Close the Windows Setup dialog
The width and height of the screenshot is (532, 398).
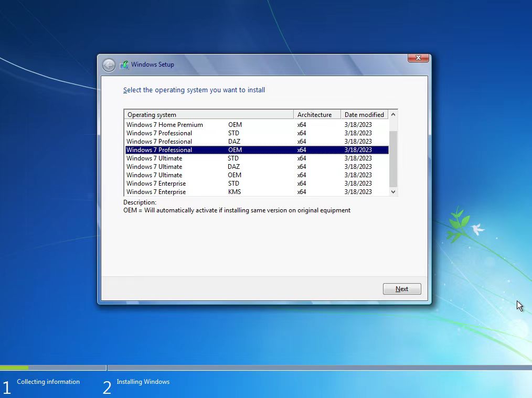[418, 58]
